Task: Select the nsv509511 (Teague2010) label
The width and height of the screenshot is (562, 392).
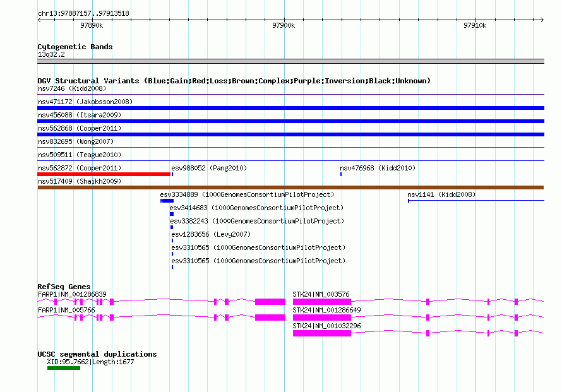Action: point(79,155)
